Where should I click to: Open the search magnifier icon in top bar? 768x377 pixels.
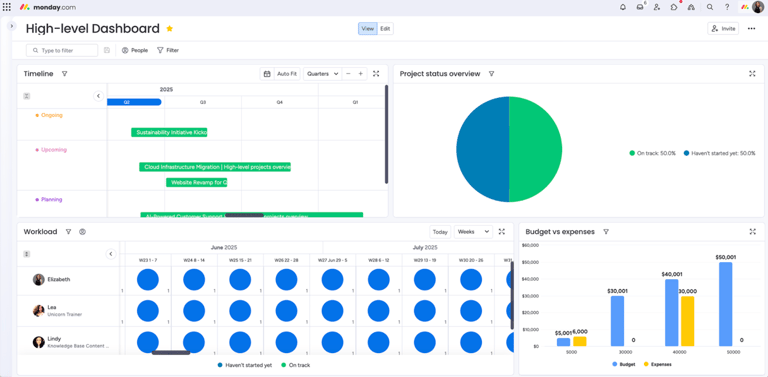pos(710,7)
